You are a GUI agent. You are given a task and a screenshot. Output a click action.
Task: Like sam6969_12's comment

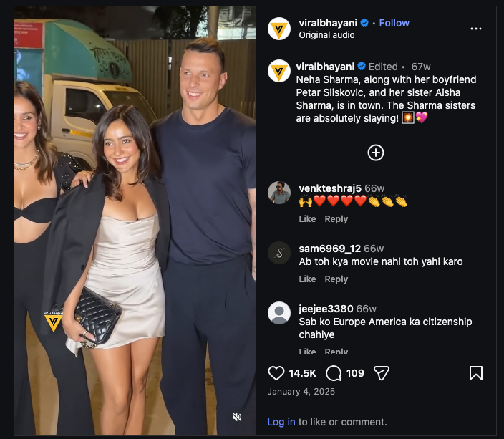pos(307,279)
